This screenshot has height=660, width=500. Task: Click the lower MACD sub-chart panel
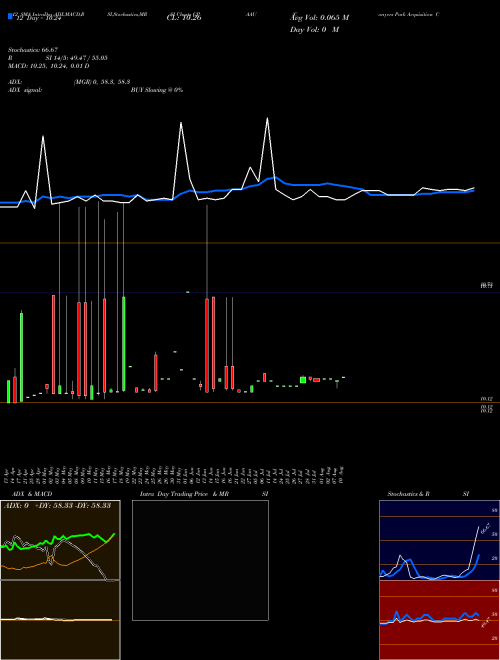click(x=60, y=620)
